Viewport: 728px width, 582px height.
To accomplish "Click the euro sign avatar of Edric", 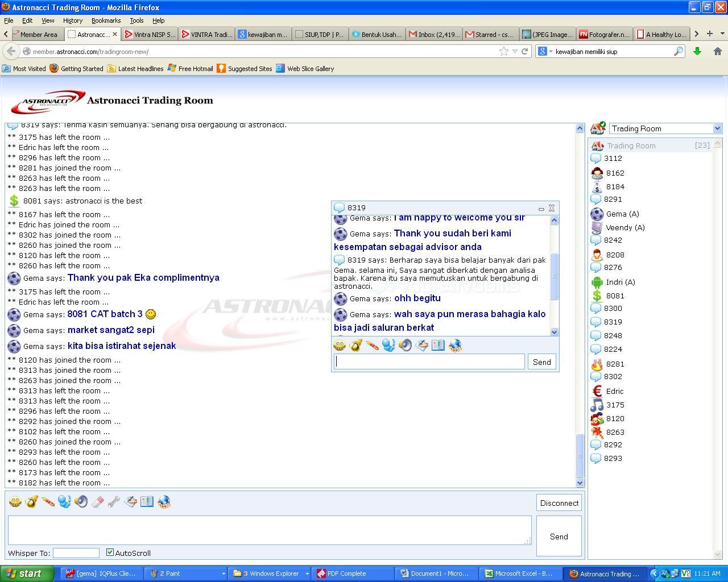I will pos(597,391).
